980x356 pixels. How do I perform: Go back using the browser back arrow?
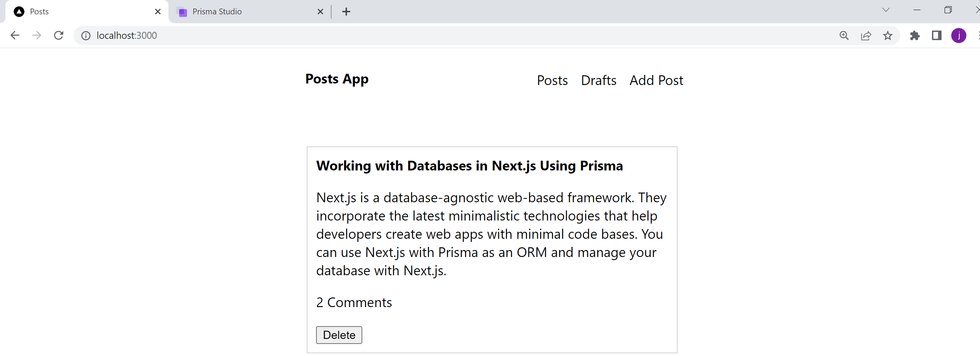15,35
